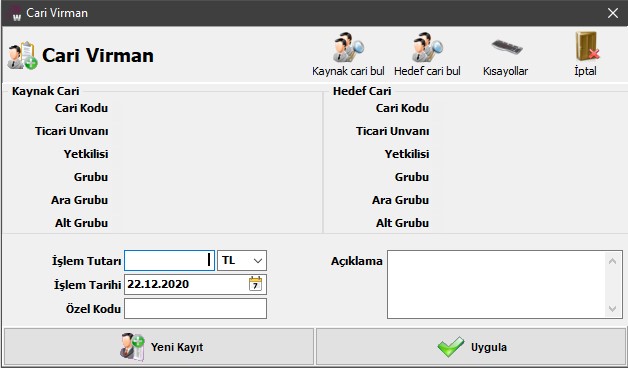This screenshot has height=368, width=628.
Task: Expand the TL currency dropdown
Action: pyautogui.click(x=242, y=261)
